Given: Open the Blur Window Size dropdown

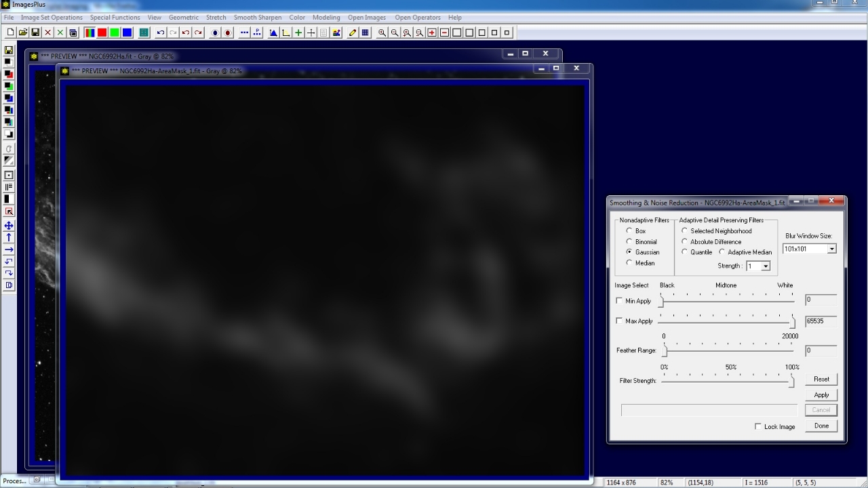Looking at the screenshot, I should pyautogui.click(x=832, y=249).
